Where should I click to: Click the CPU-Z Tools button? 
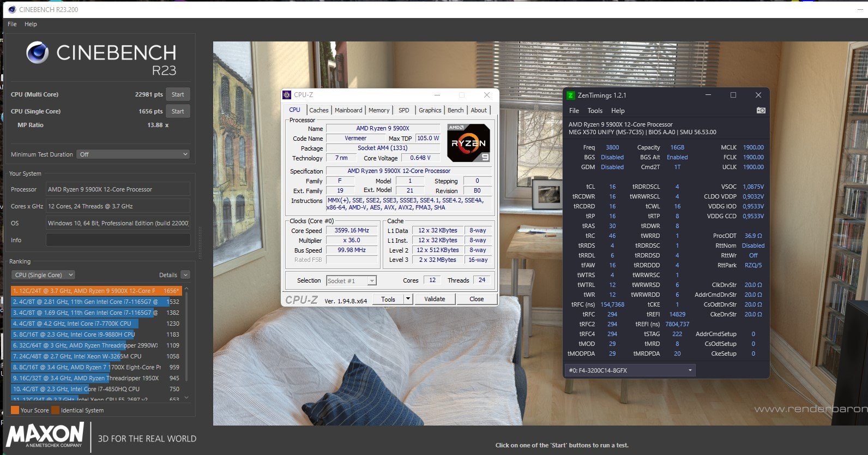pyautogui.click(x=388, y=299)
